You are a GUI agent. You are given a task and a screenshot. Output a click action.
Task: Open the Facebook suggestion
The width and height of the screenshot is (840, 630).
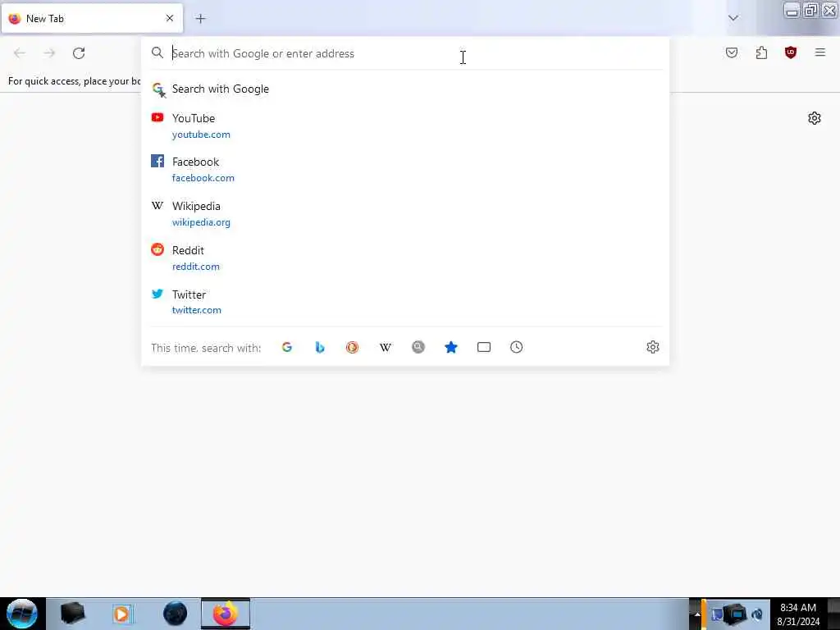[x=405, y=169]
